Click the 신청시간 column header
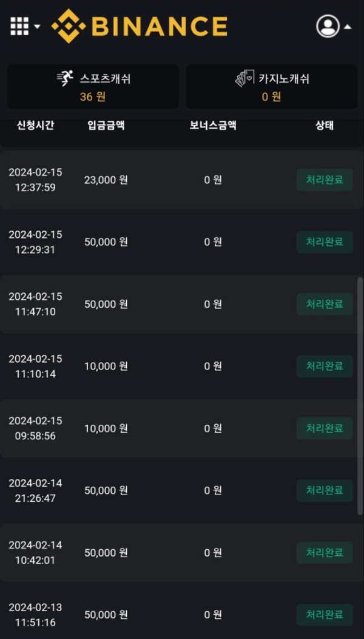 [x=35, y=126]
